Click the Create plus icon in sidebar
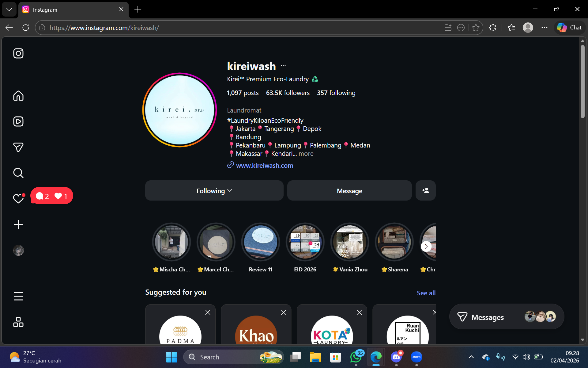Screen dimensions: 588x368 pos(18,224)
